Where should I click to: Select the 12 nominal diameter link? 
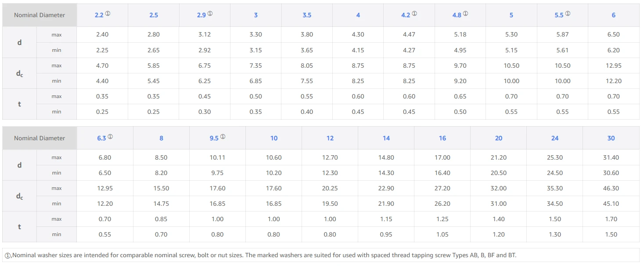(x=330, y=138)
